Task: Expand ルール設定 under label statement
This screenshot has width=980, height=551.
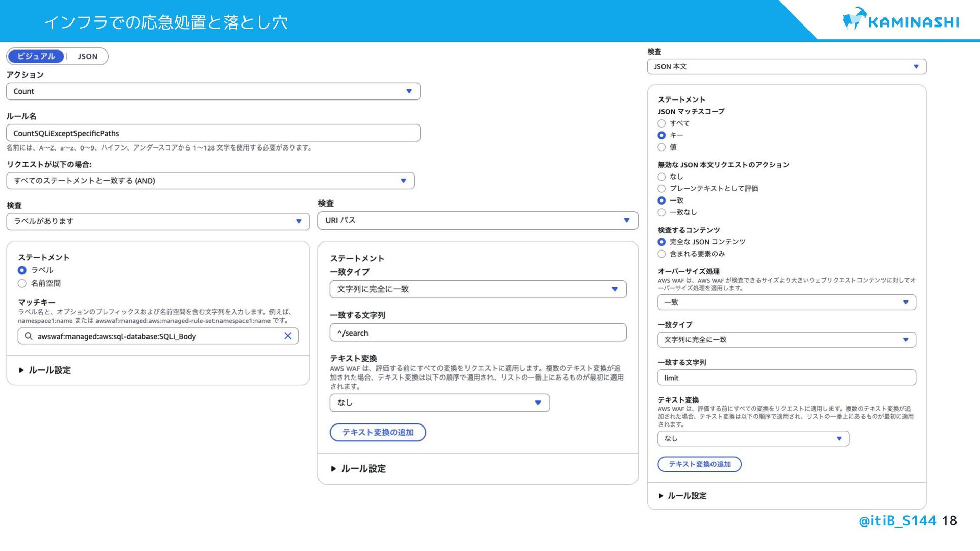Action: (45, 370)
